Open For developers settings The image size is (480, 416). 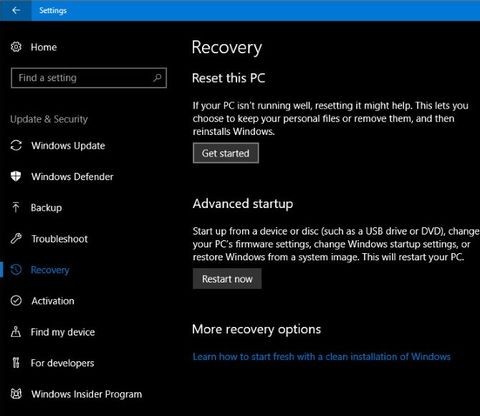(62, 363)
